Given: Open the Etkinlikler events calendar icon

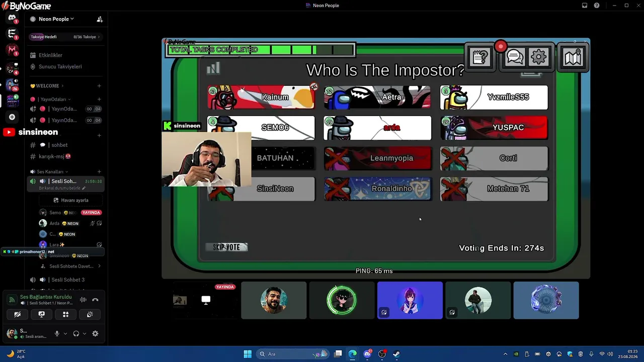Looking at the screenshot, I should 33,55.
